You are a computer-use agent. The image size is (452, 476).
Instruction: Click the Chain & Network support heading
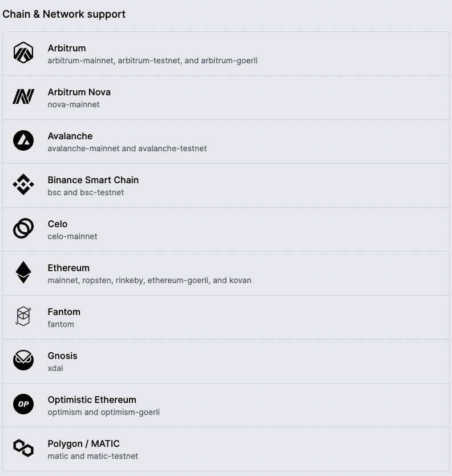click(x=64, y=14)
